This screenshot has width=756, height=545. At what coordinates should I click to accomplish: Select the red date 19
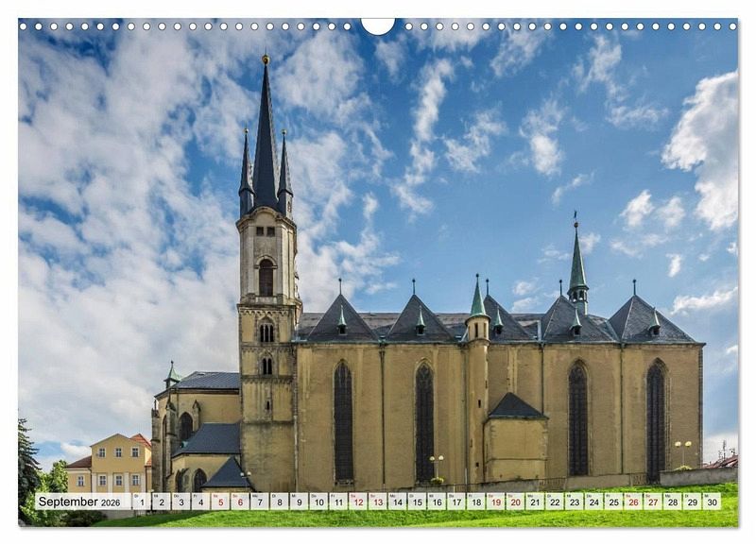[495, 502]
